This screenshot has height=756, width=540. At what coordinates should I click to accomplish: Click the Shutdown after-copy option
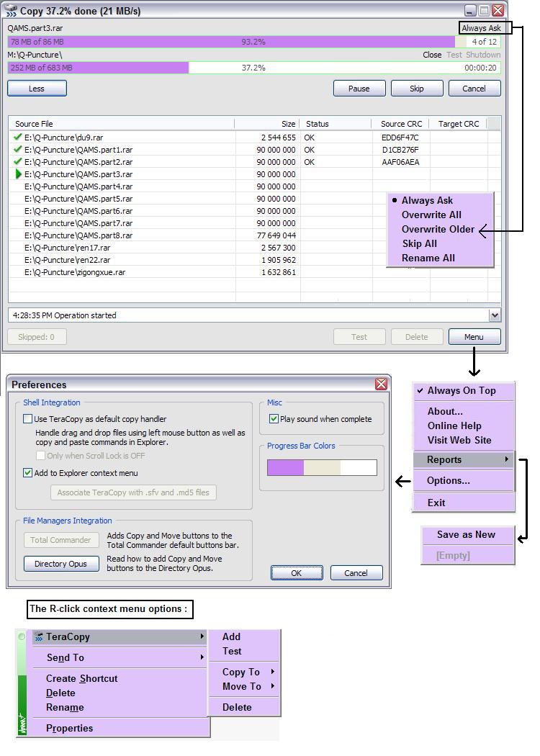pyautogui.click(x=483, y=55)
